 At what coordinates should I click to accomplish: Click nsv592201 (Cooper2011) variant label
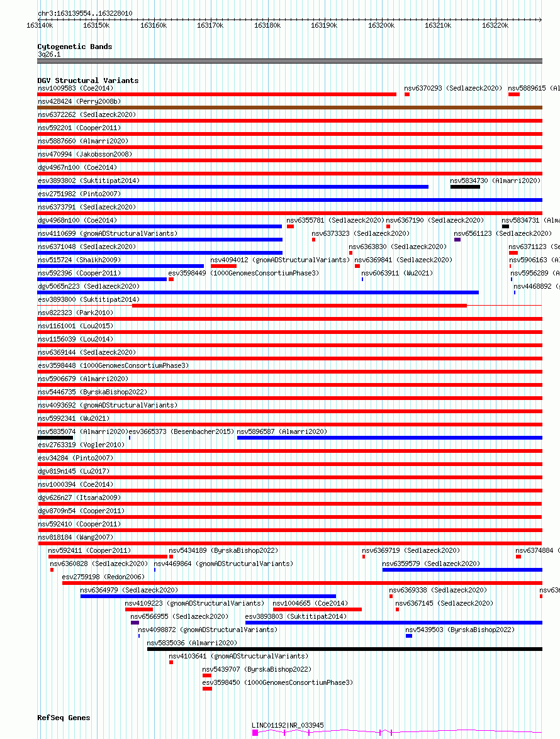click(79, 128)
